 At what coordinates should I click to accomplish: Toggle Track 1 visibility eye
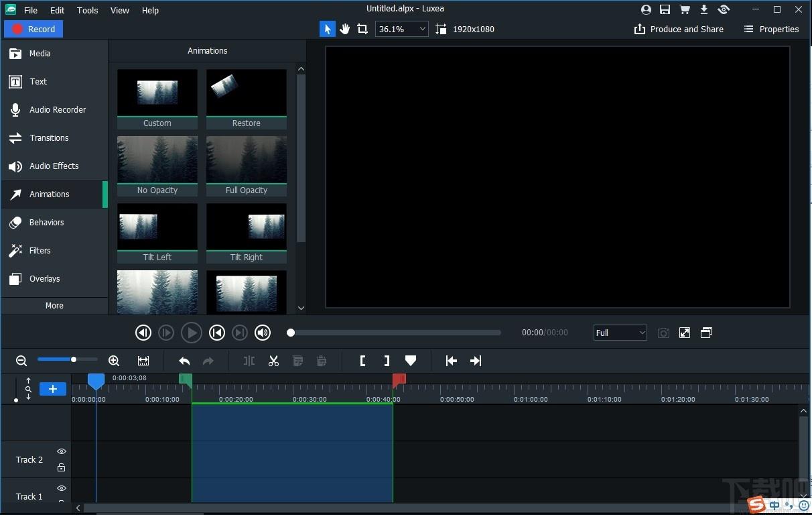click(x=62, y=488)
